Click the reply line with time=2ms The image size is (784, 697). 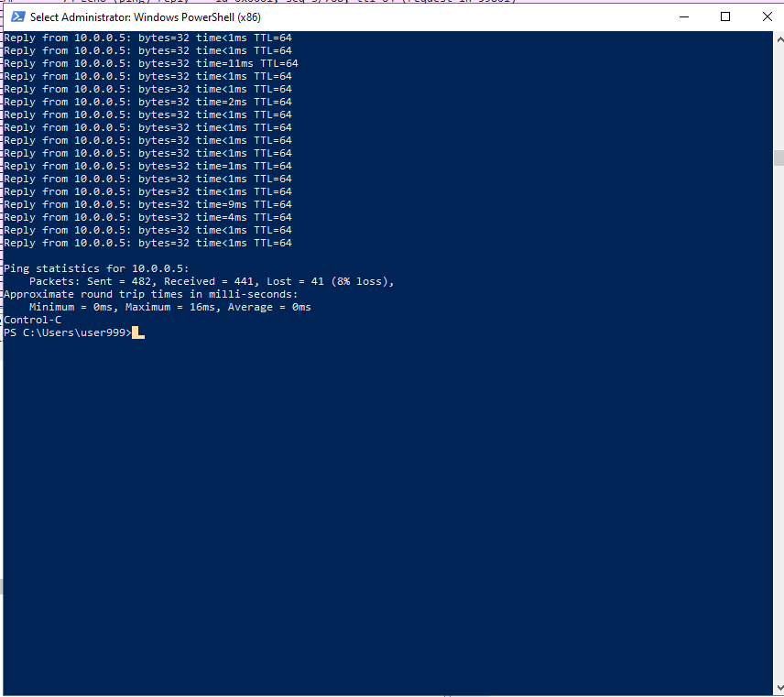pyautogui.click(x=148, y=102)
